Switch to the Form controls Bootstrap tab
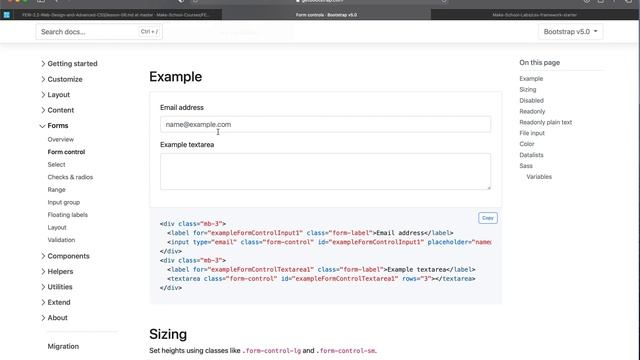The width and height of the screenshot is (640, 360). (x=326, y=15)
